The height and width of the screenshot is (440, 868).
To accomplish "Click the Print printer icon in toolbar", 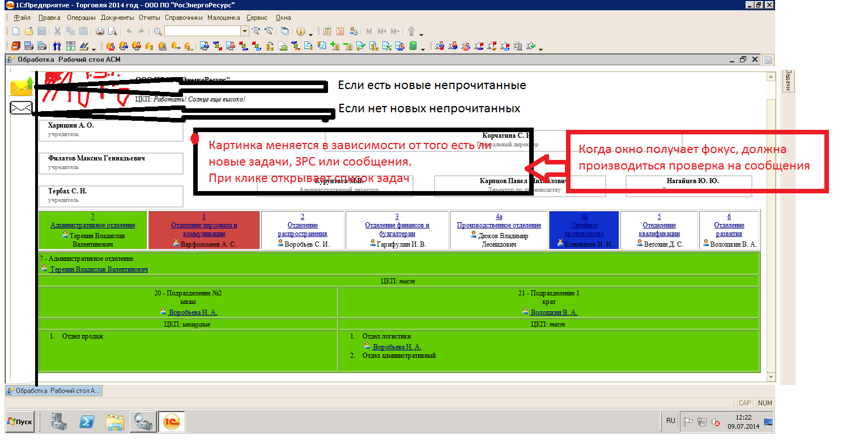I will [x=100, y=32].
